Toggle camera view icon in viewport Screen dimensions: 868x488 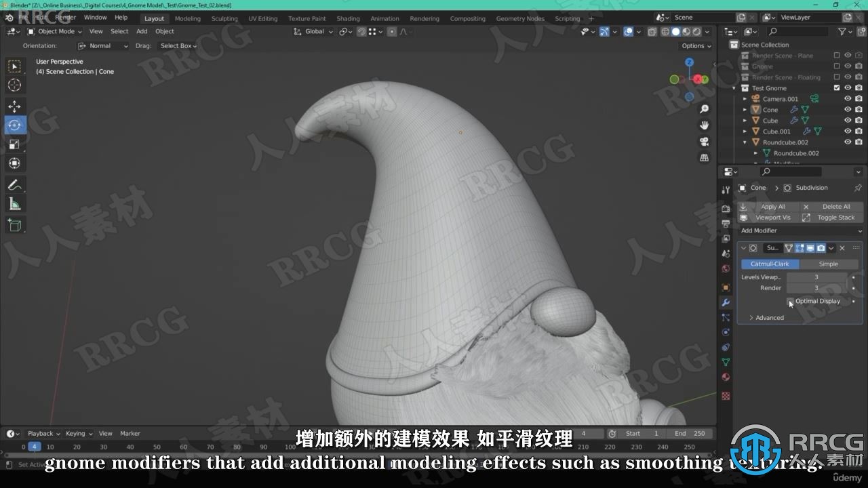point(704,142)
